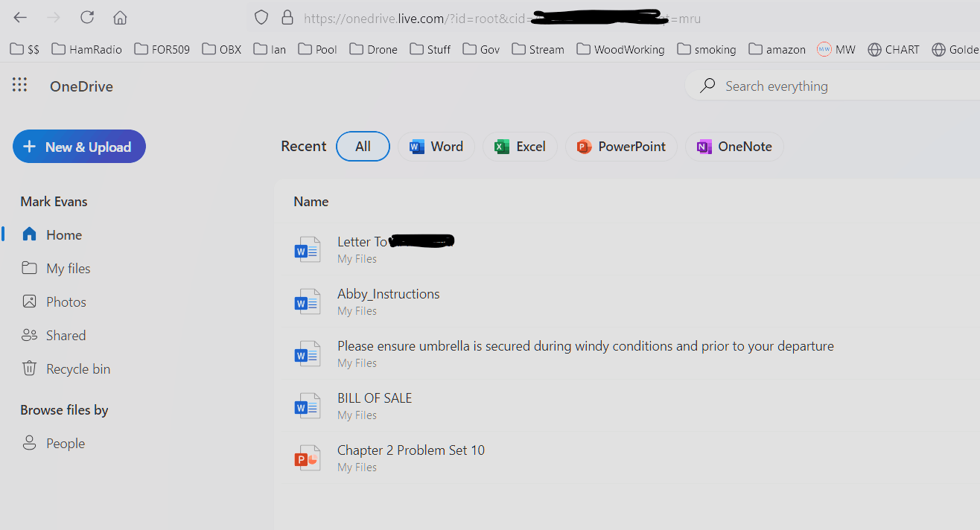The height and width of the screenshot is (530, 980).
Task: Open the umbrella secured document
Action: (x=585, y=345)
